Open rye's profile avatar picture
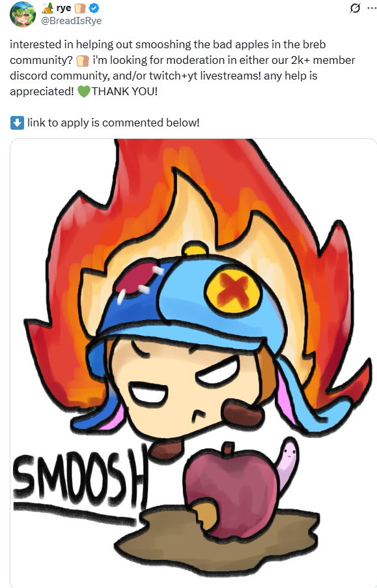377x588 pixels. (x=22, y=14)
